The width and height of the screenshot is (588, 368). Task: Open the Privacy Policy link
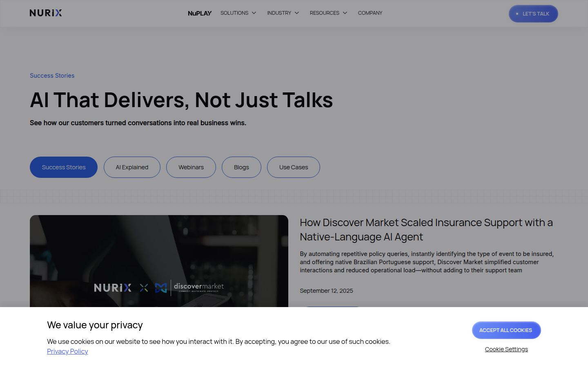coord(67,352)
